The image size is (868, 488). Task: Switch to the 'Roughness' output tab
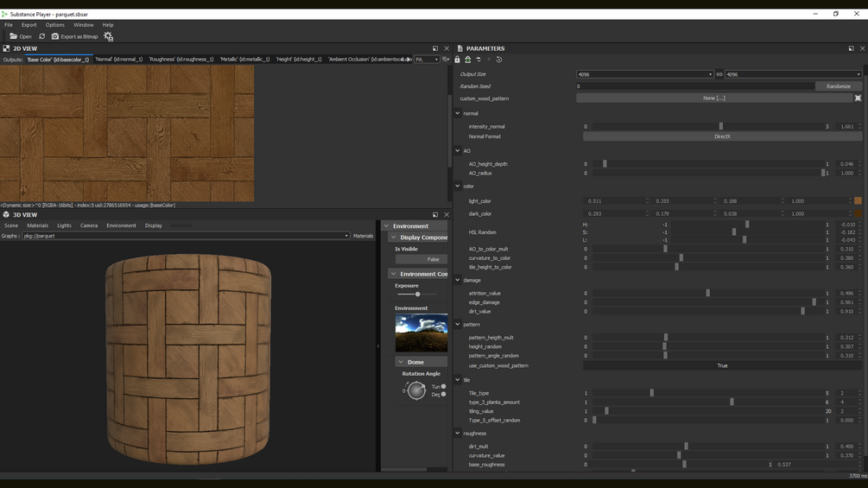181,60
